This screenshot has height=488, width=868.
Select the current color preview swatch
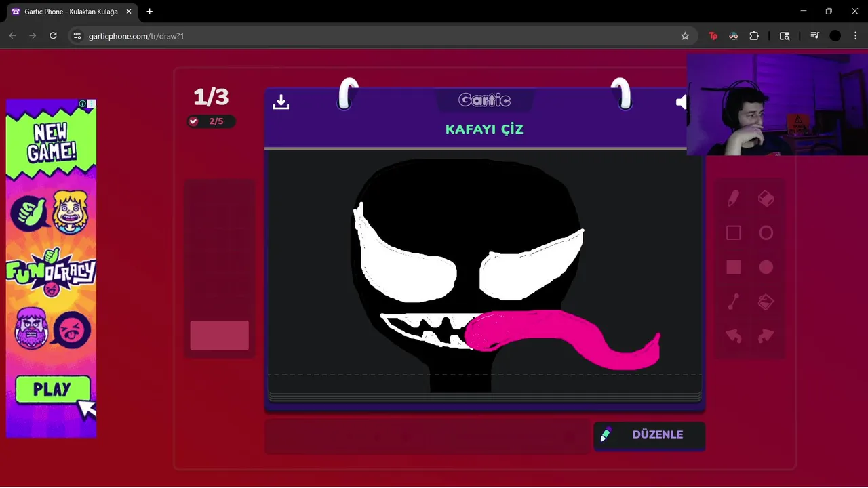pos(219,335)
